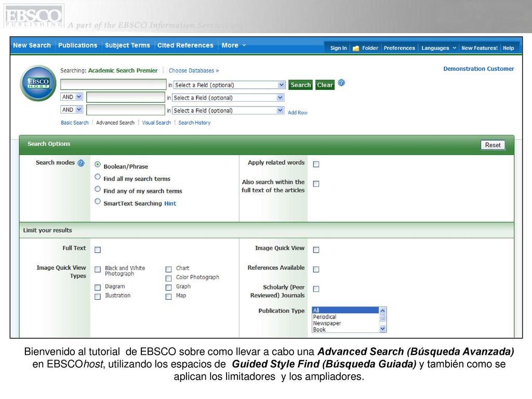The image size is (532, 399).
Task: Click Publication Type list scroll up arrow
Action: 383,311
